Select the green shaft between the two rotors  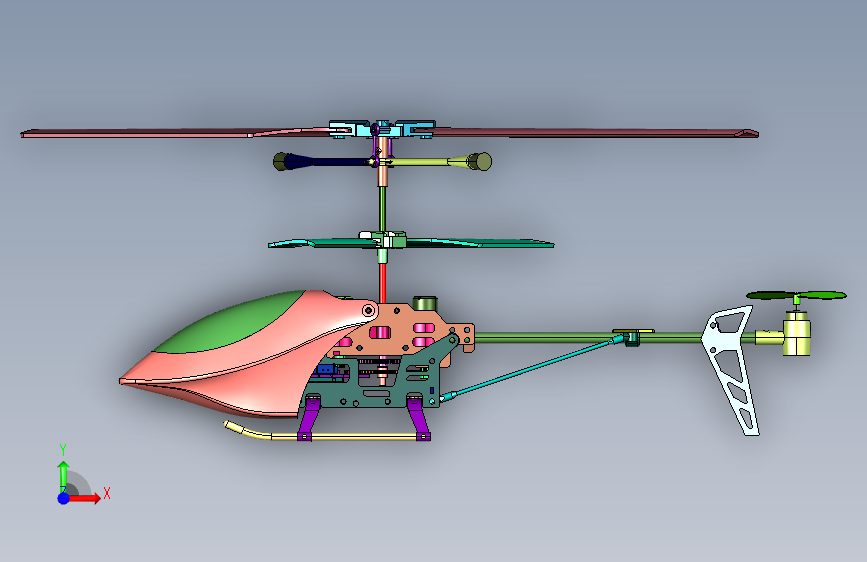pyautogui.click(x=382, y=209)
